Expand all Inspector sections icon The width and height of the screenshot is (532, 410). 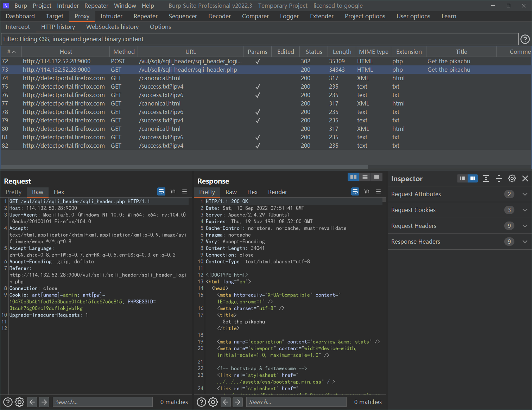point(486,178)
